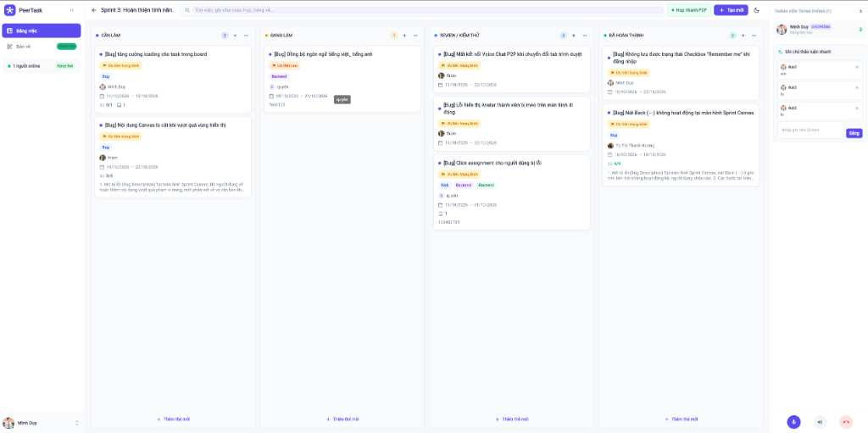This screenshot has height=433, width=868.
Task: Click Thêm thẻ mới under REVIEW / KIỂM THỬ
Action: [x=512, y=419]
